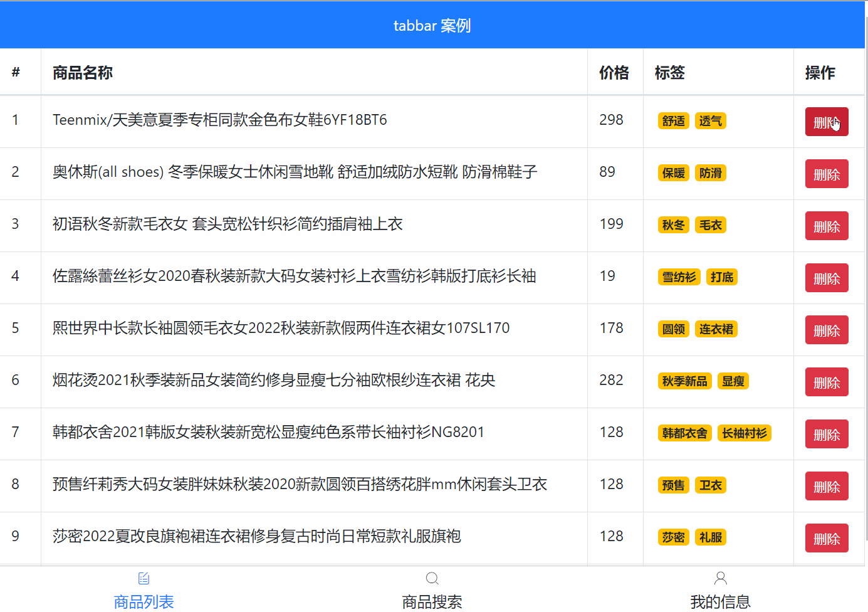Select product name 莎密2022夏改良旗袍裙
Image resolution: width=868 pixels, height=612 pixels.
point(257,536)
